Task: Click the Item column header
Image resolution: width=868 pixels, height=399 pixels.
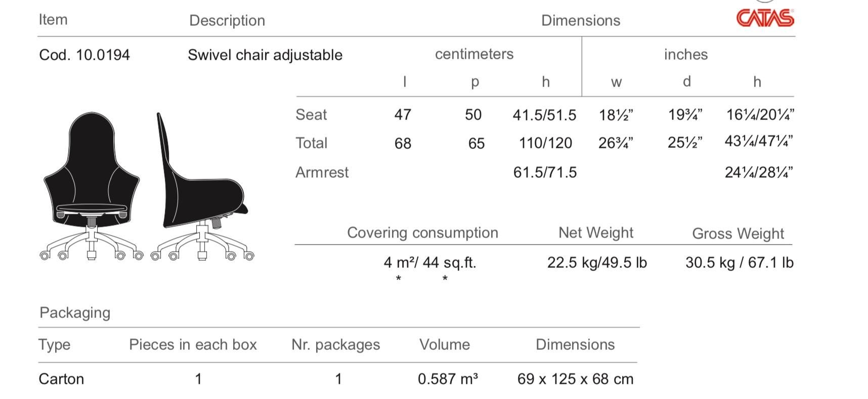Action: pos(53,20)
